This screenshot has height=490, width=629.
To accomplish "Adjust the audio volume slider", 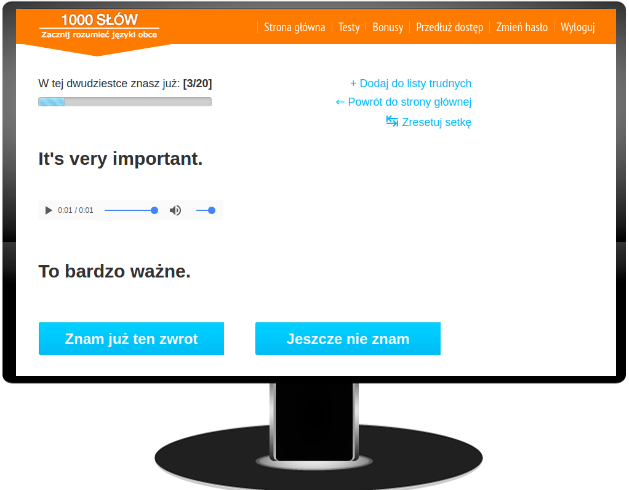I will tap(205, 210).
